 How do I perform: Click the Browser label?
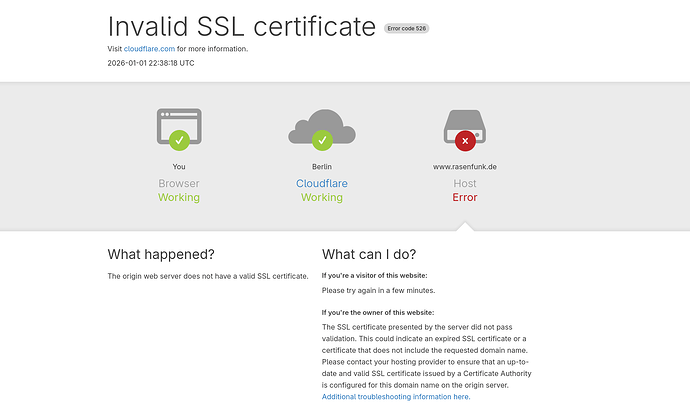179,183
